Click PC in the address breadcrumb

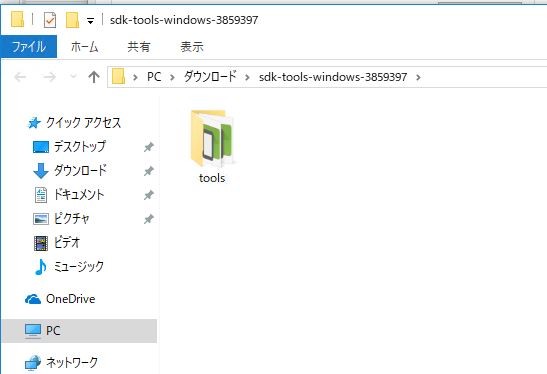154,77
